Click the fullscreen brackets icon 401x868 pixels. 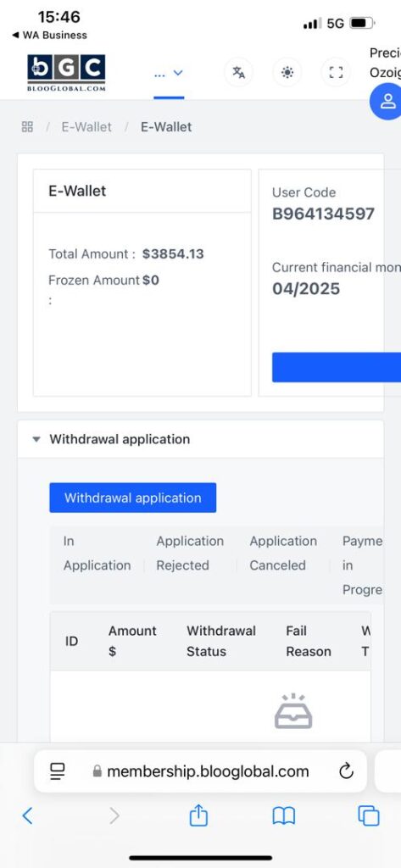(337, 73)
